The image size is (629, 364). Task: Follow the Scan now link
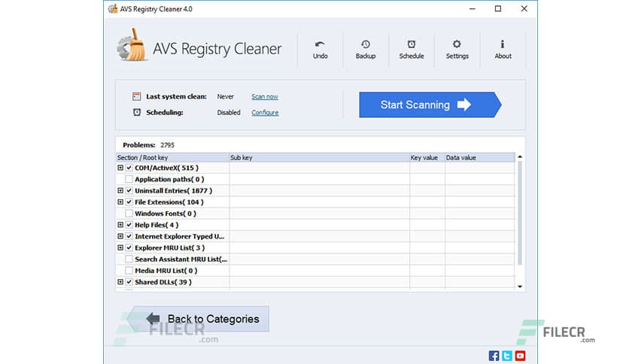tap(265, 96)
